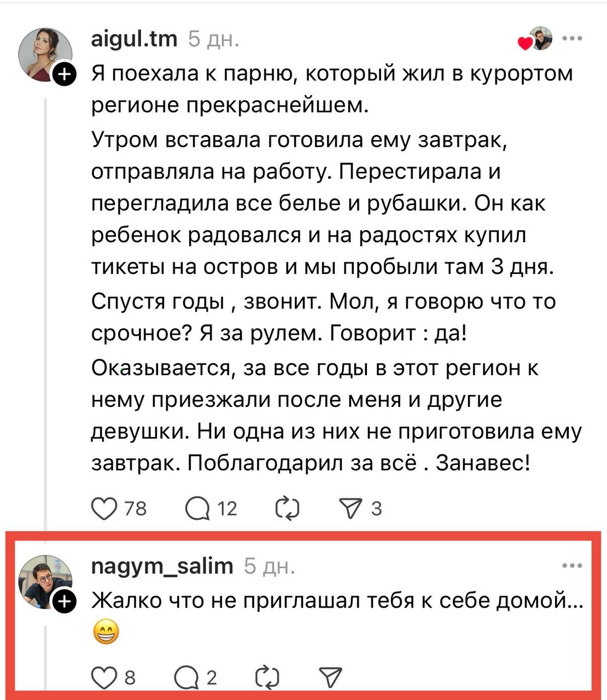Open the 12 replies on aigul.tm's post
This screenshot has height=700, width=607.
[197, 509]
